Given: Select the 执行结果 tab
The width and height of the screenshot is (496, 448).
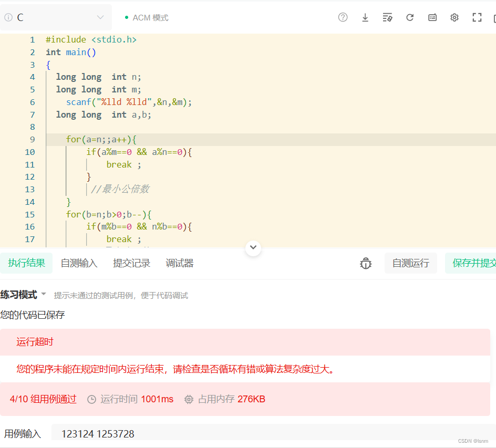Looking at the screenshot, I should point(26,263).
